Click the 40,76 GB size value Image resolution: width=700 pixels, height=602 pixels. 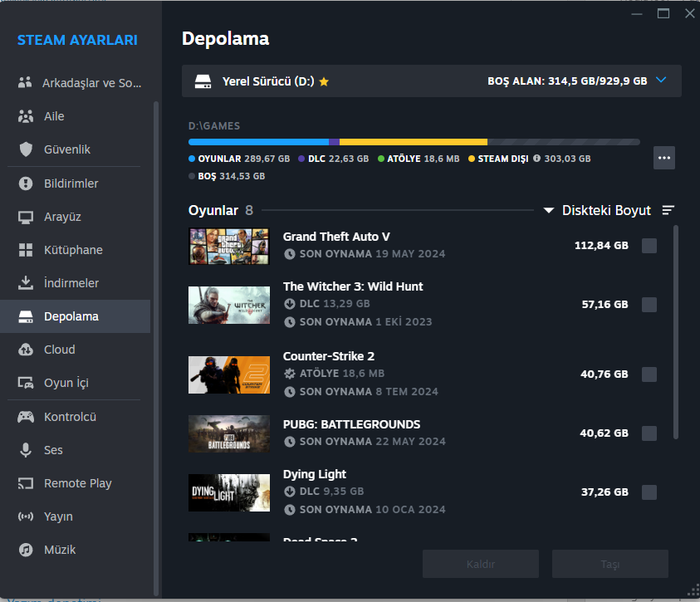point(604,374)
